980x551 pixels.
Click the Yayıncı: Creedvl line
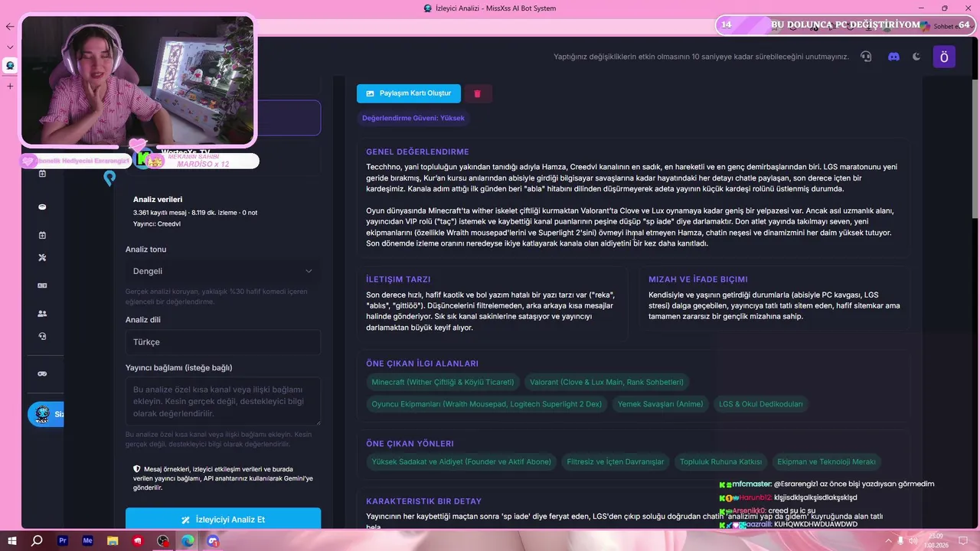(157, 224)
